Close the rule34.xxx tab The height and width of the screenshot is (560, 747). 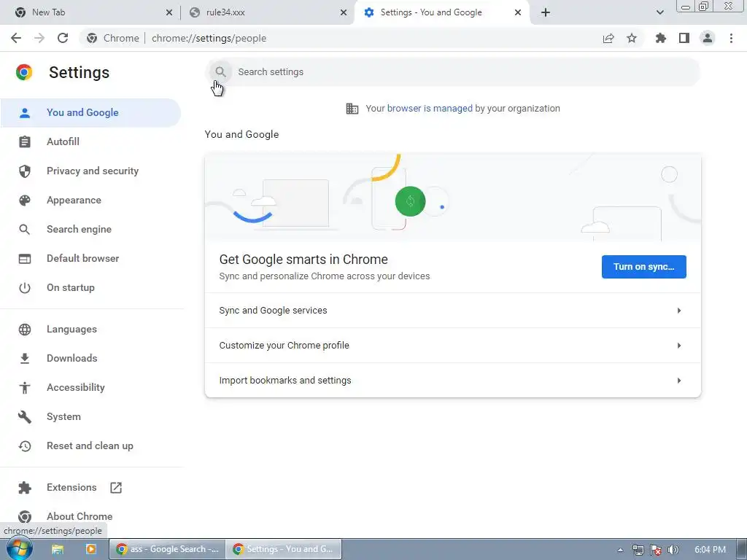(x=343, y=12)
